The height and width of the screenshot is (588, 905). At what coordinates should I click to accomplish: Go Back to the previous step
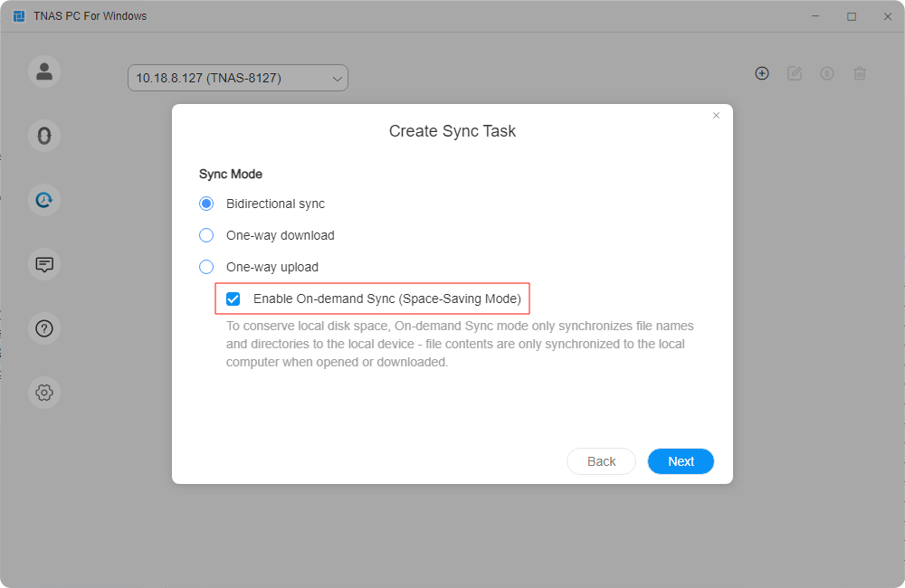pyautogui.click(x=601, y=461)
